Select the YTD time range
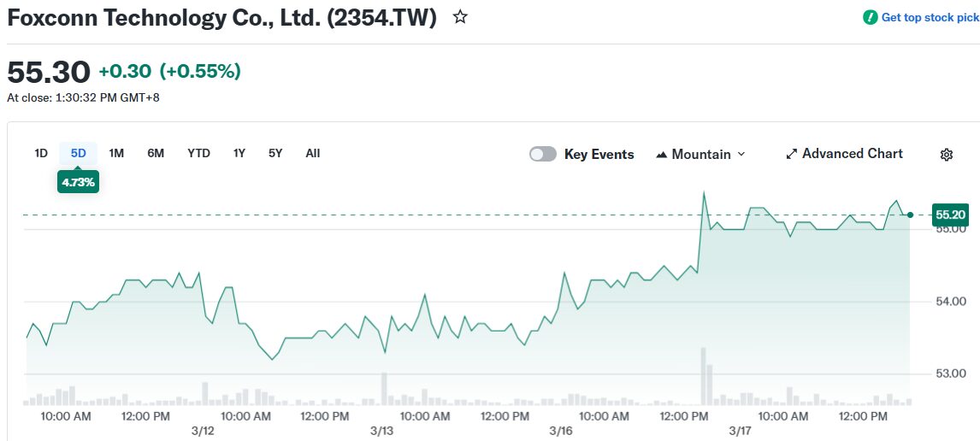This screenshot has width=980, height=441. [198, 153]
